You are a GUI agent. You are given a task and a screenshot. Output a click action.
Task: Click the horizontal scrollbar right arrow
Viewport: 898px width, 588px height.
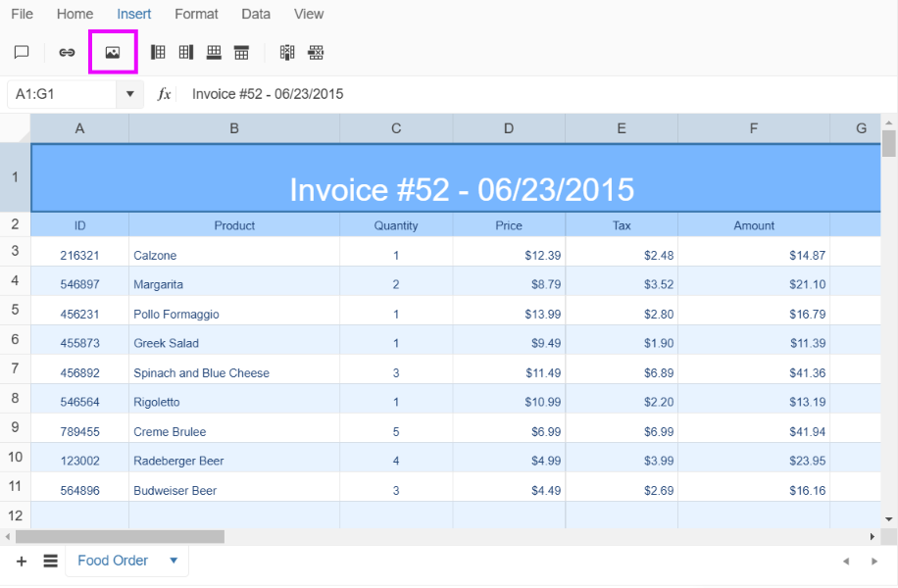(x=872, y=536)
